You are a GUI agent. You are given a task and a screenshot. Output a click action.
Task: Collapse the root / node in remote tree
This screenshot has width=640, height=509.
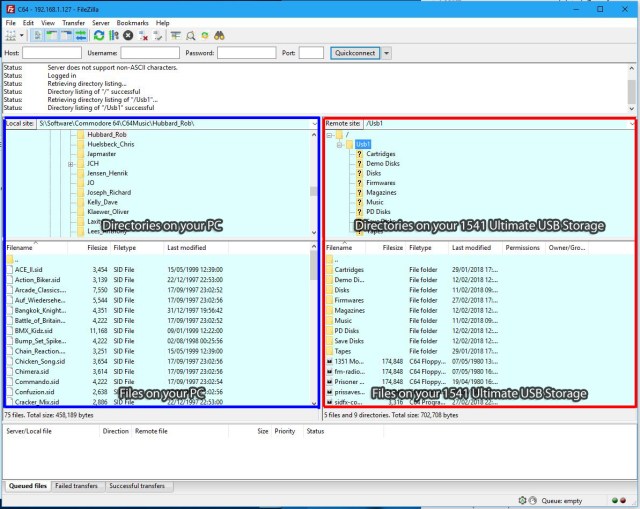[329, 135]
